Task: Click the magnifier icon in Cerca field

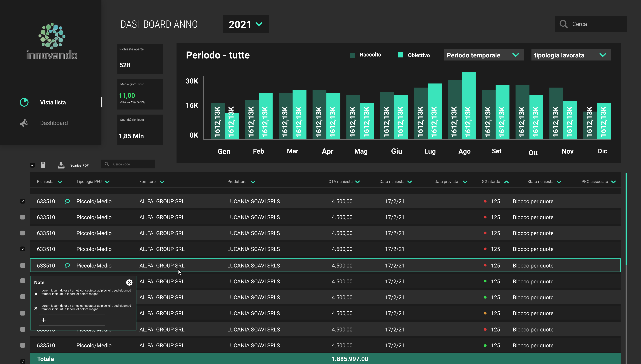Action: pyautogui.click(x=564, y=24)
